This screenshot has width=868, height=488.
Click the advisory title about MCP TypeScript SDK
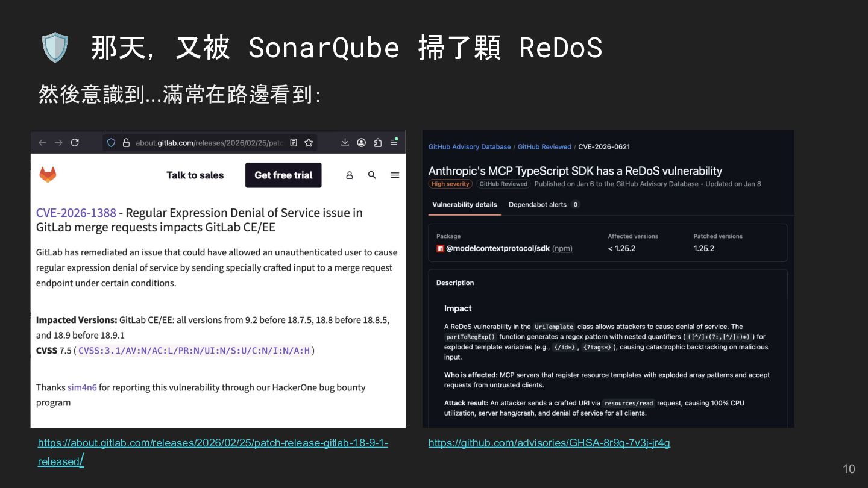575,170
